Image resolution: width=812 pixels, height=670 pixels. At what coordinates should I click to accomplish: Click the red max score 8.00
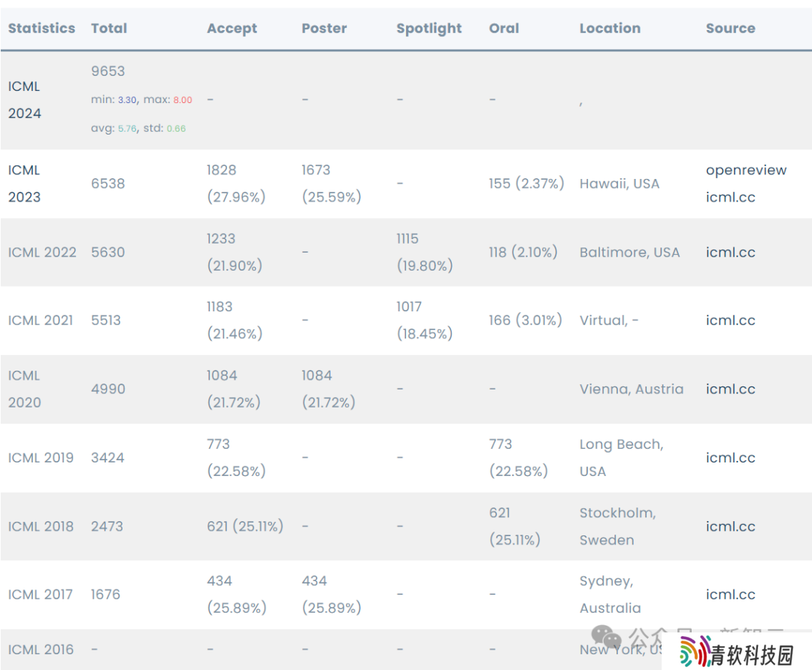pos(182,100)
